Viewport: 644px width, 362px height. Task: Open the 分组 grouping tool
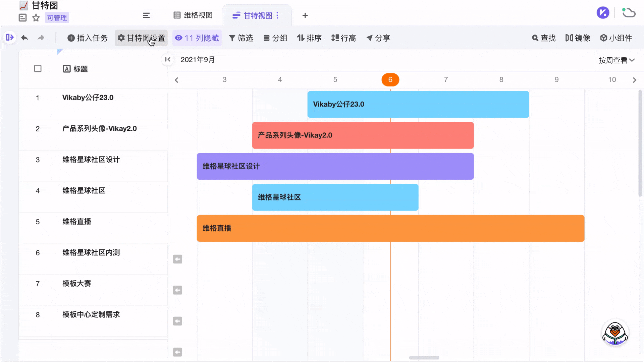275,38
